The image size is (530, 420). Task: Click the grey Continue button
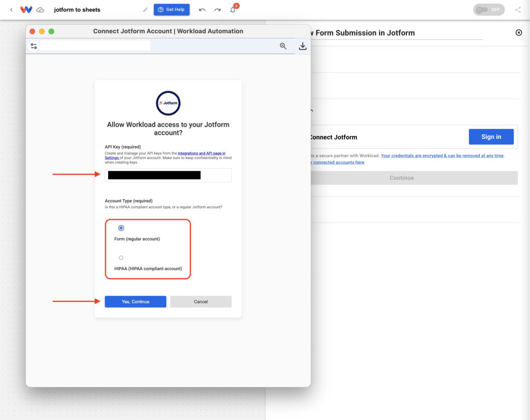(x=414, y=178)
